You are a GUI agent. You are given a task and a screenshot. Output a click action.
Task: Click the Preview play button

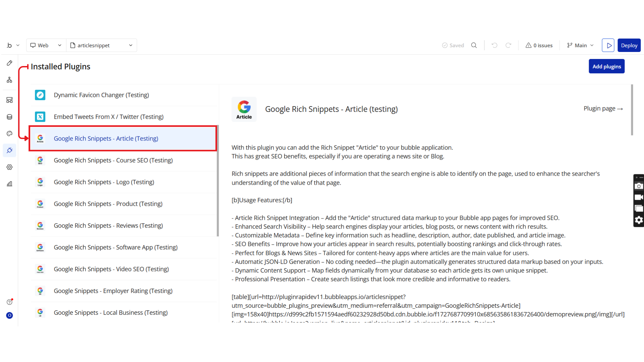608,45
